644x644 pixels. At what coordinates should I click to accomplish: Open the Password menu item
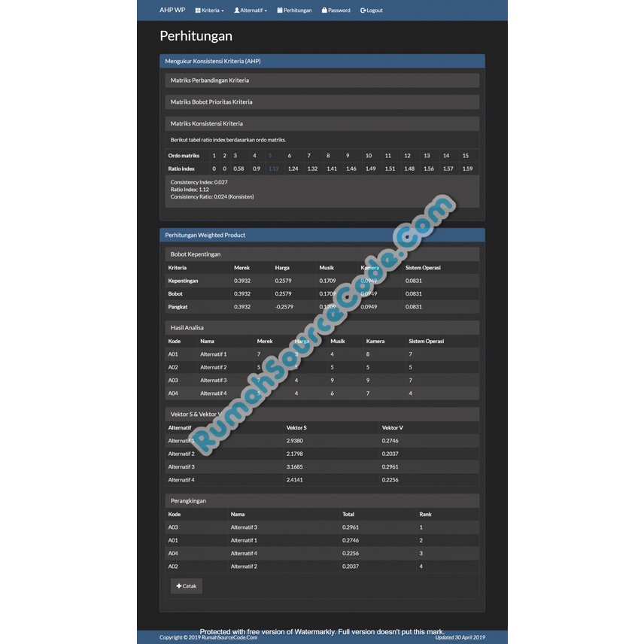click(x=336, y=11)
